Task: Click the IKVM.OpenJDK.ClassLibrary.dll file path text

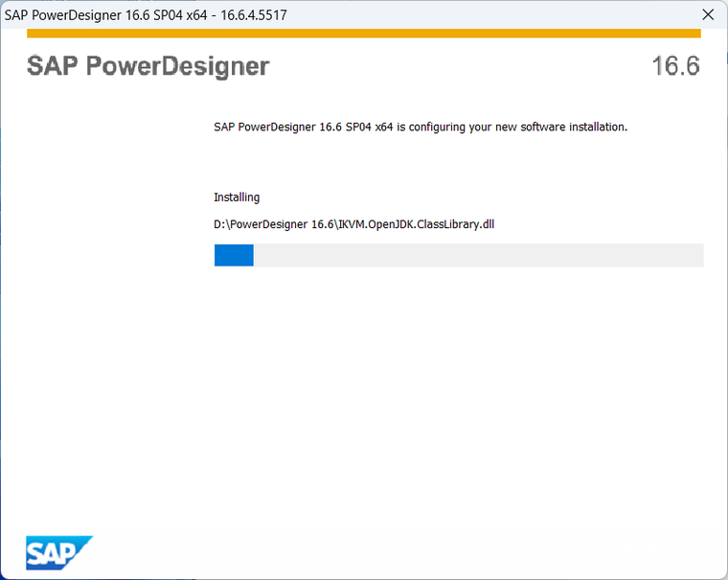Action: point(353,224)
